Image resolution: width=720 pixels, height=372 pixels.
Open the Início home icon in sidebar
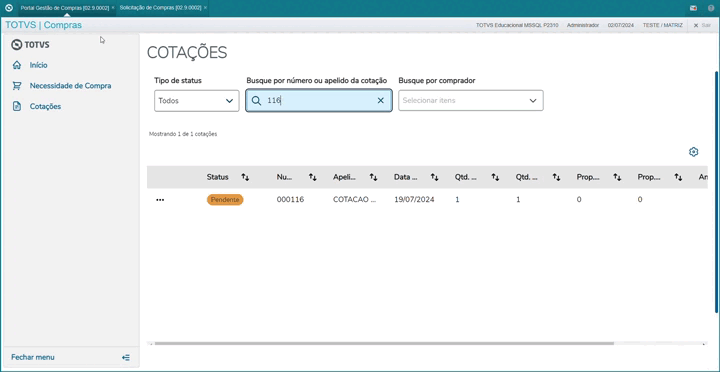pyautogui.click(x=17, y=65)
